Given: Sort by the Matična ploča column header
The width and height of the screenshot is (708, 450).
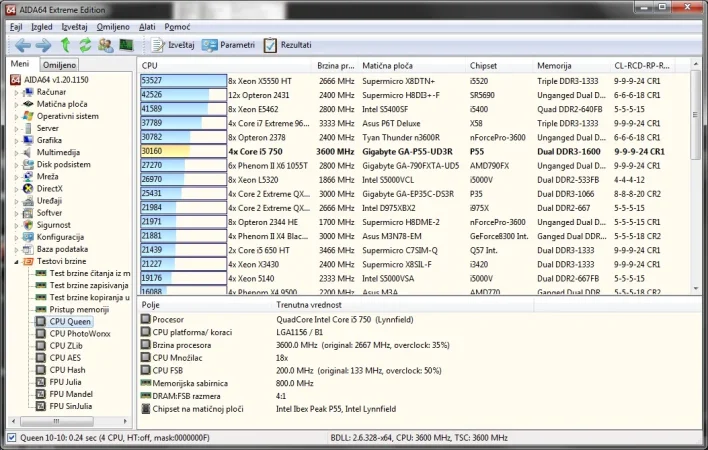Looking at the screenshot, I should click(411, 66).
